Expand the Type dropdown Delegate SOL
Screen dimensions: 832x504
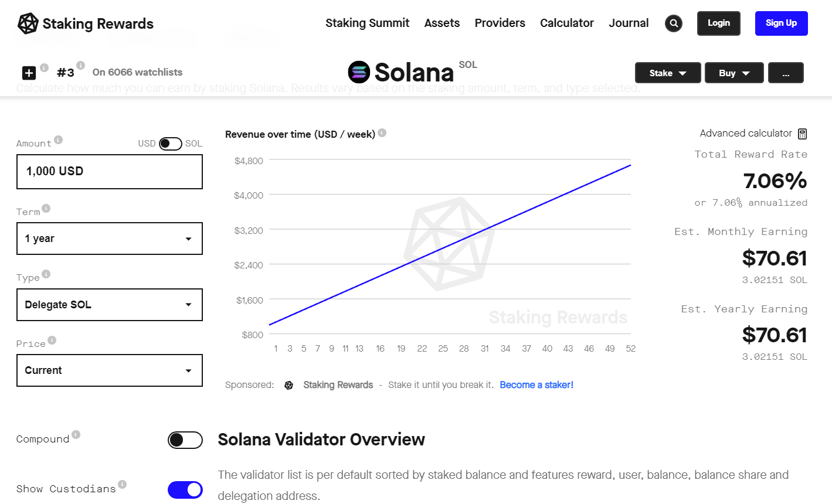[110, 305]
